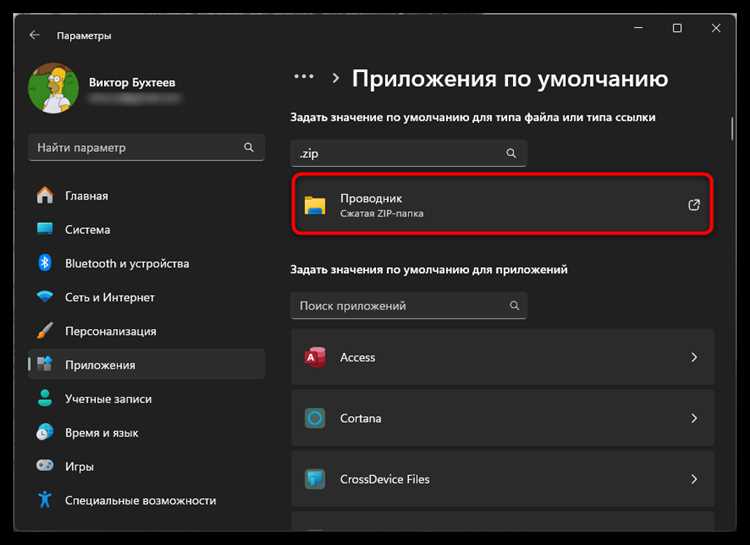Click the Приложения по умолчанию heading
This screenshot has width=750, height=545.
pyautogui.click(x=510, y=79)
